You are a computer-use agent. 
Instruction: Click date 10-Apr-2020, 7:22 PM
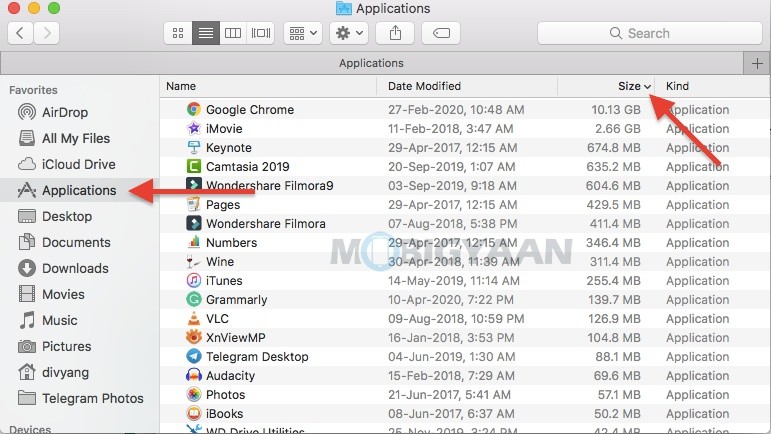451,300
